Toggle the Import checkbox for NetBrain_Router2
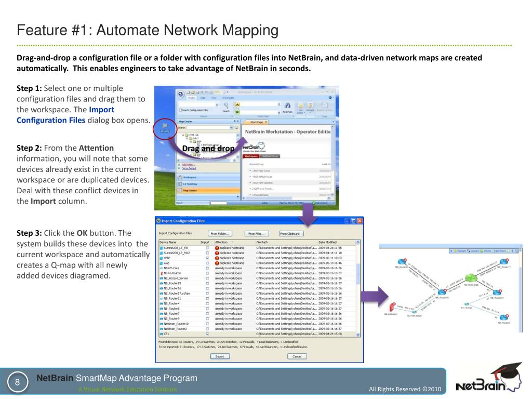Viewport: 532px width, 399px height. click(x=207, y=329)
